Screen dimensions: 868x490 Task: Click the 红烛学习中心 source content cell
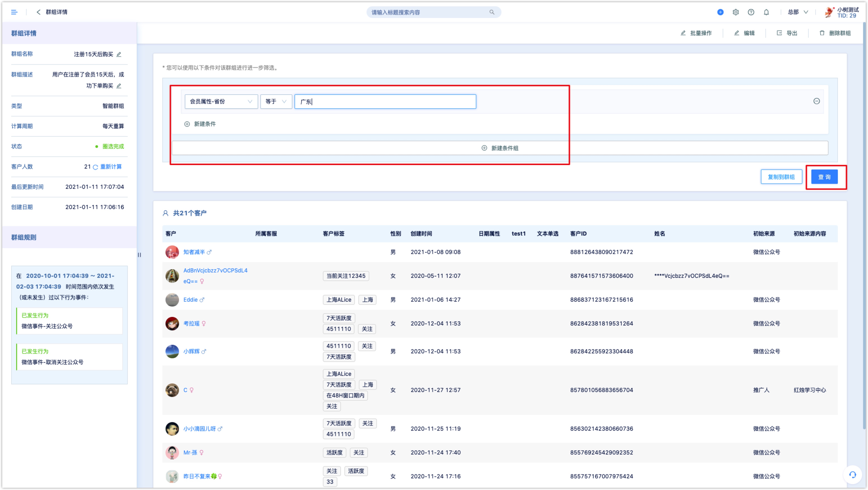click(810, 390)
